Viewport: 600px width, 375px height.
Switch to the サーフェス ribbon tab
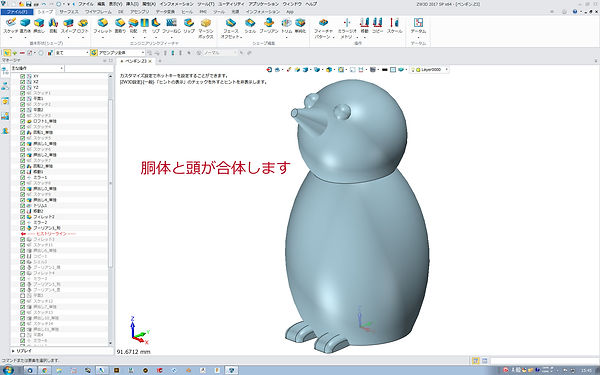69,12
